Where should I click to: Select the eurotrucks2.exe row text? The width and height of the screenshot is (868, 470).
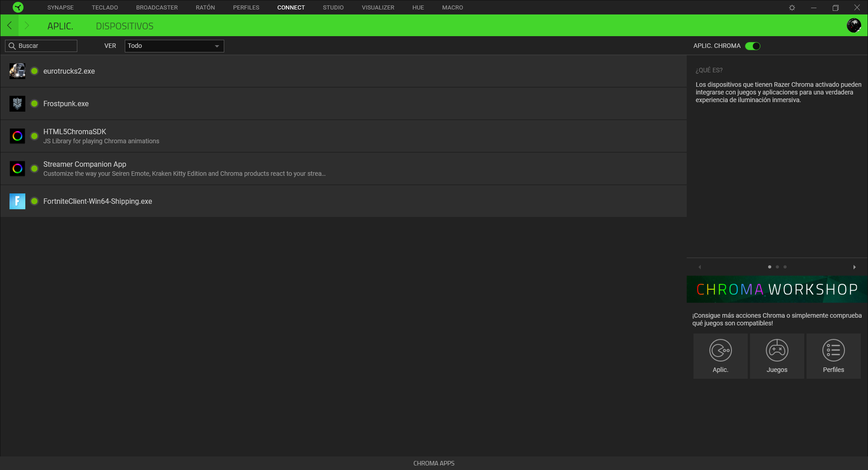pos(69,71)
